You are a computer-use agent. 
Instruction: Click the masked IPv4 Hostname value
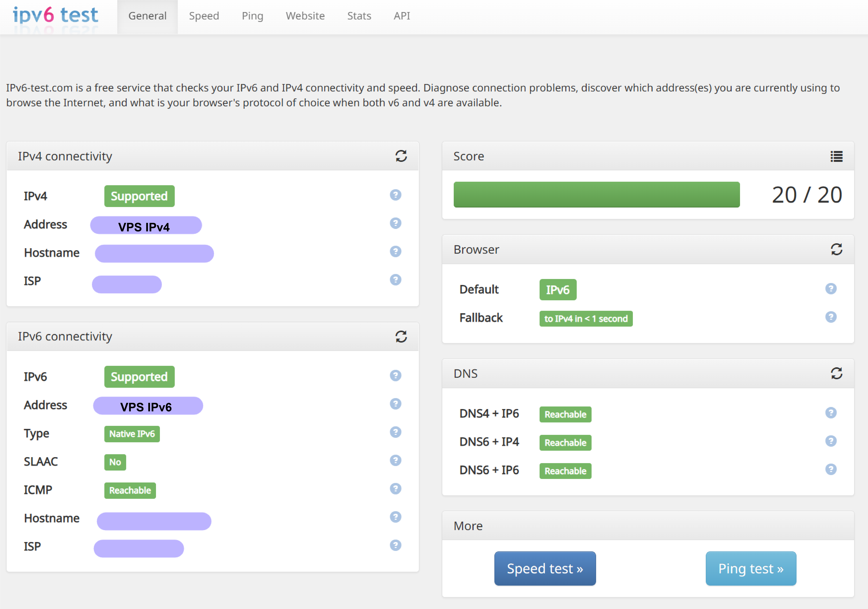pos(154,254)
